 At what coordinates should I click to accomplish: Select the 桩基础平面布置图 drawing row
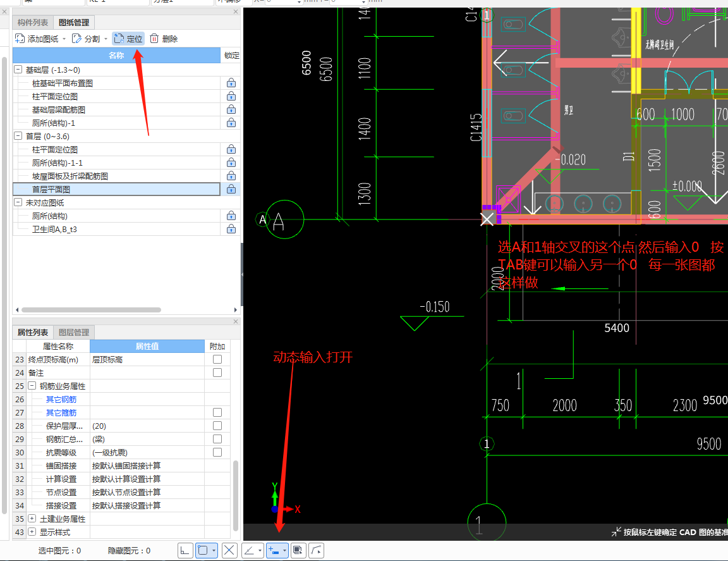(116, 83)
